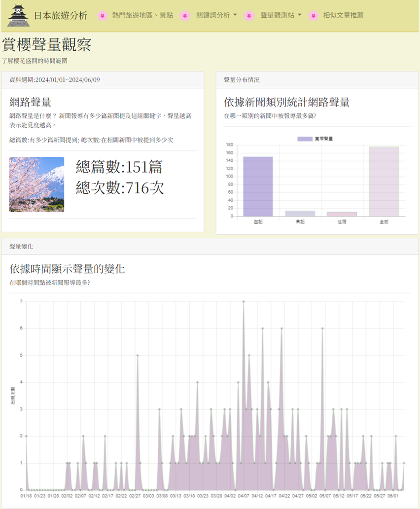Open the 熱門旅遊地區、景點 nav item
The image size is (420, 509).
pyautogui.click(x=142, y=15)
